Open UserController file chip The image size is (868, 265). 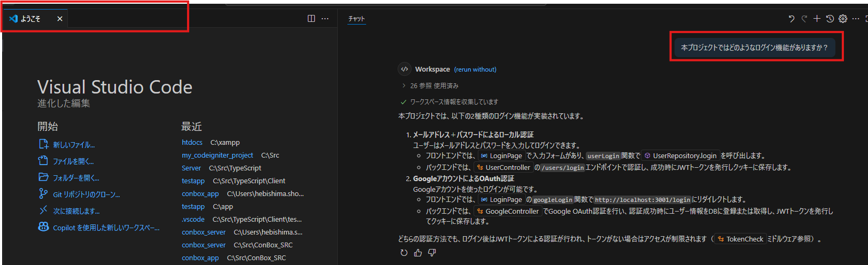[x=503, y=168]
